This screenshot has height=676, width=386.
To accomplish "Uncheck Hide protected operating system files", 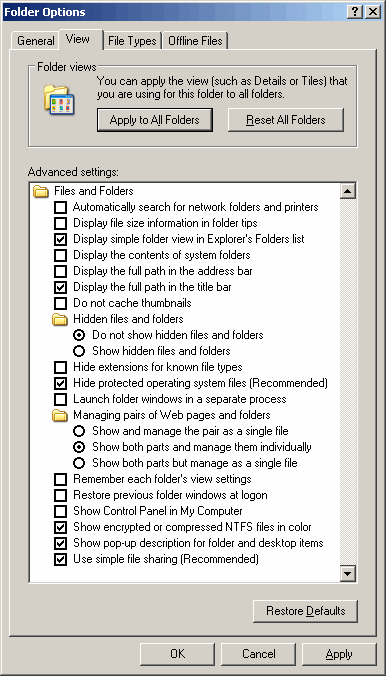I will click(x=60, y=383).
